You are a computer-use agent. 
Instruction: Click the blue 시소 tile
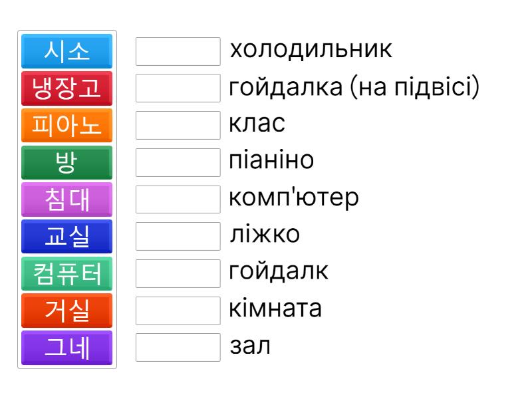(x=66, y=51)
